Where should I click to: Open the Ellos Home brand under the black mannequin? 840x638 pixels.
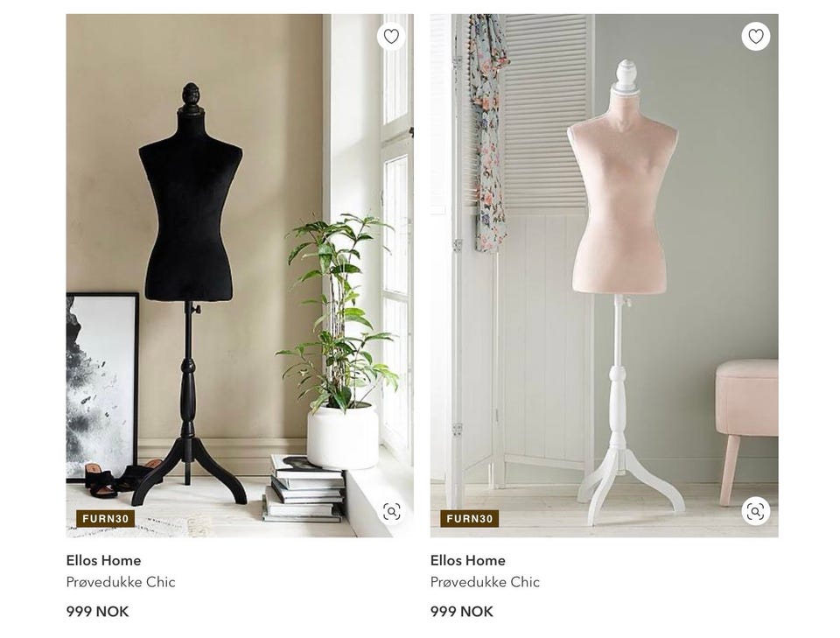(x=104, y=560)
